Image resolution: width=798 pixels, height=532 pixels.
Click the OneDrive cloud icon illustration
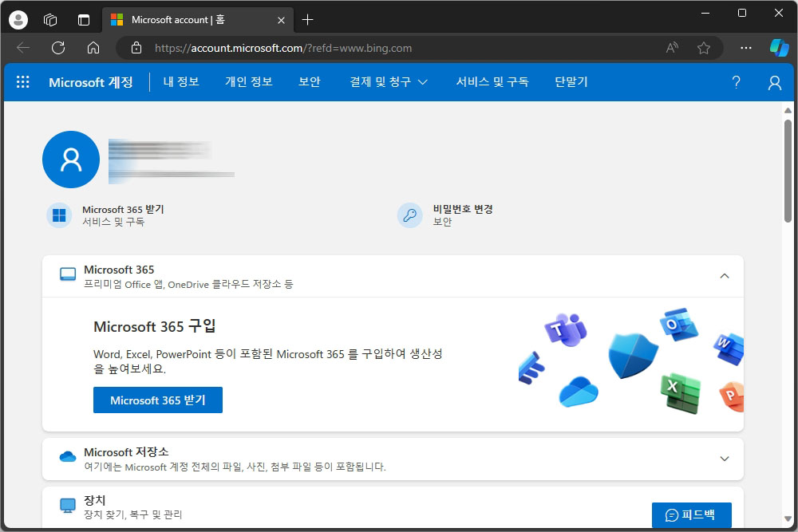click(x=578, y=392)
